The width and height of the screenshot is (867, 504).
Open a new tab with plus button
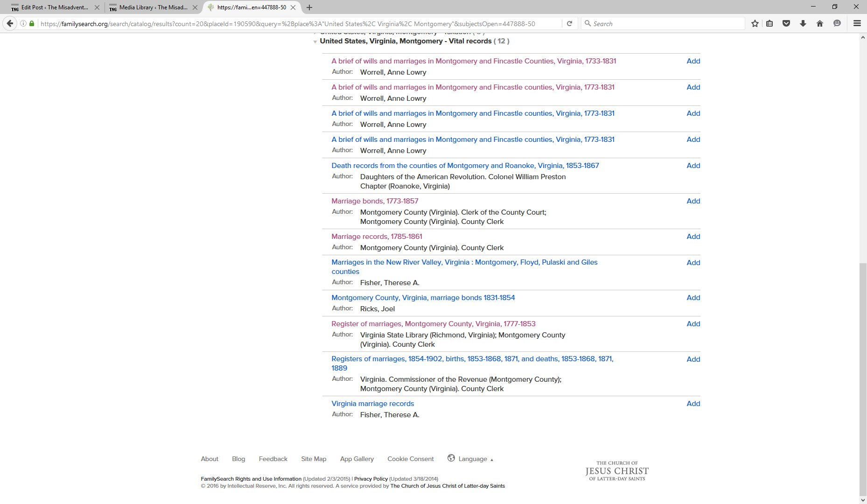click(309, 7)
